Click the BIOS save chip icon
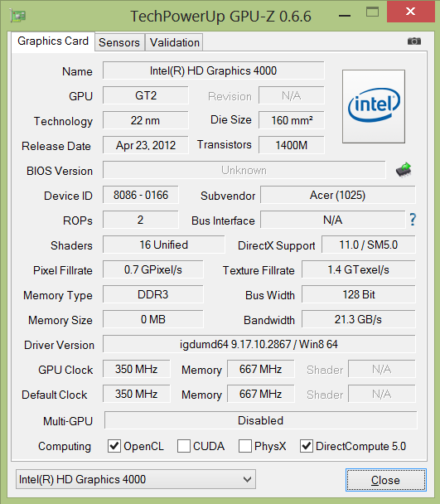This screenshot has height=504, width=440. point(404,170)
